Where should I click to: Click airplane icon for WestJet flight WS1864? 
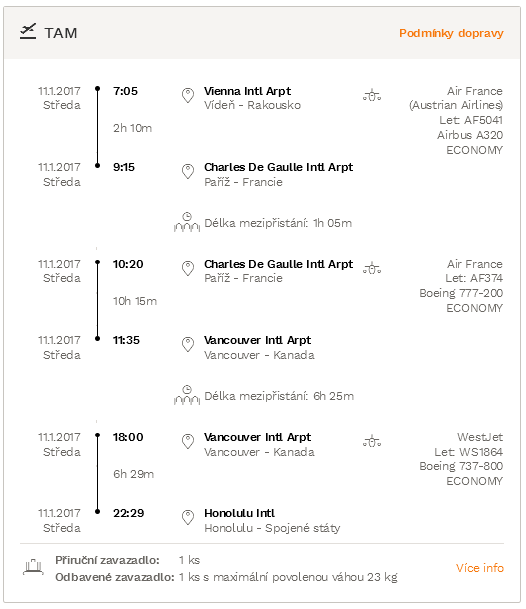372,441
